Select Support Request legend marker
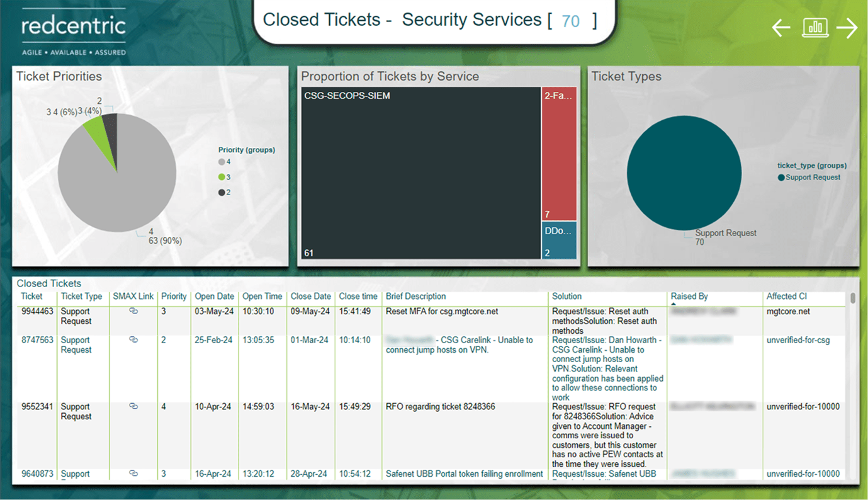The image size is (868, 500). 781,177
